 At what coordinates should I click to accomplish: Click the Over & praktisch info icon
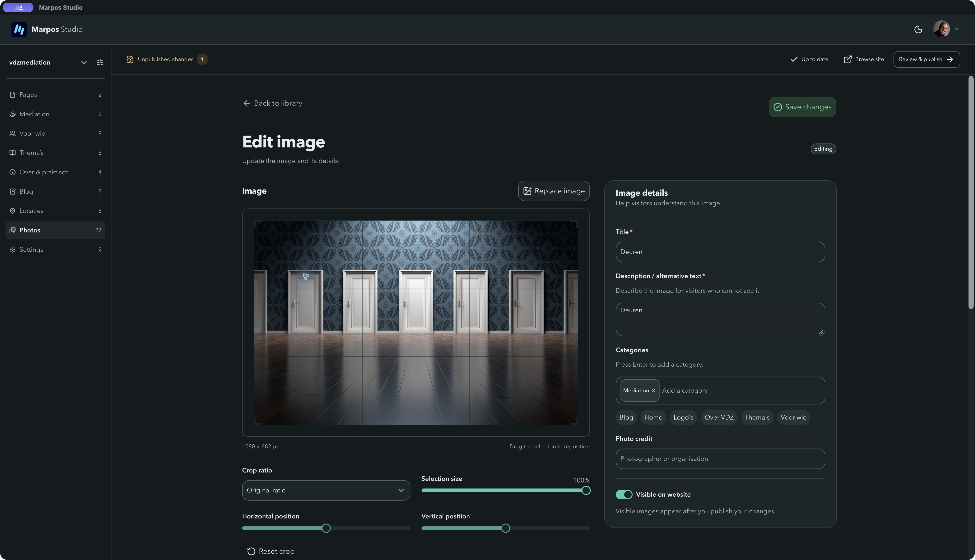pyautogui.click(x=12, y=172)
